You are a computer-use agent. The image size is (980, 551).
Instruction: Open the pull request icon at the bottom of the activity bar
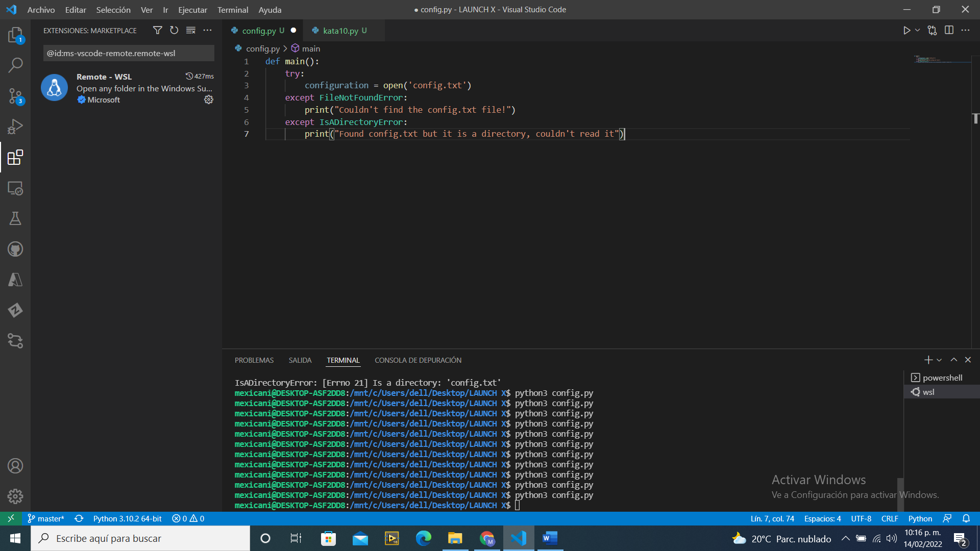[15, 341]
